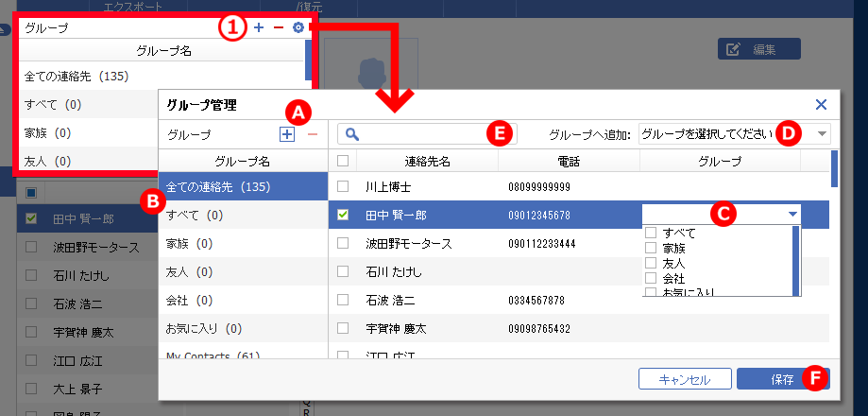868x416 pixels.
Task: Select すべて (0) in dialog group list
Action: 243,215
